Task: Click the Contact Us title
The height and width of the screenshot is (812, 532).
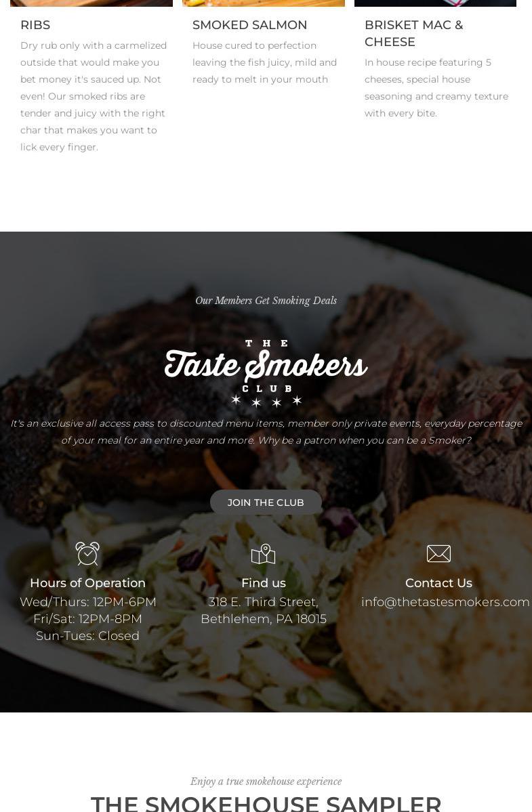Action: 438,582
